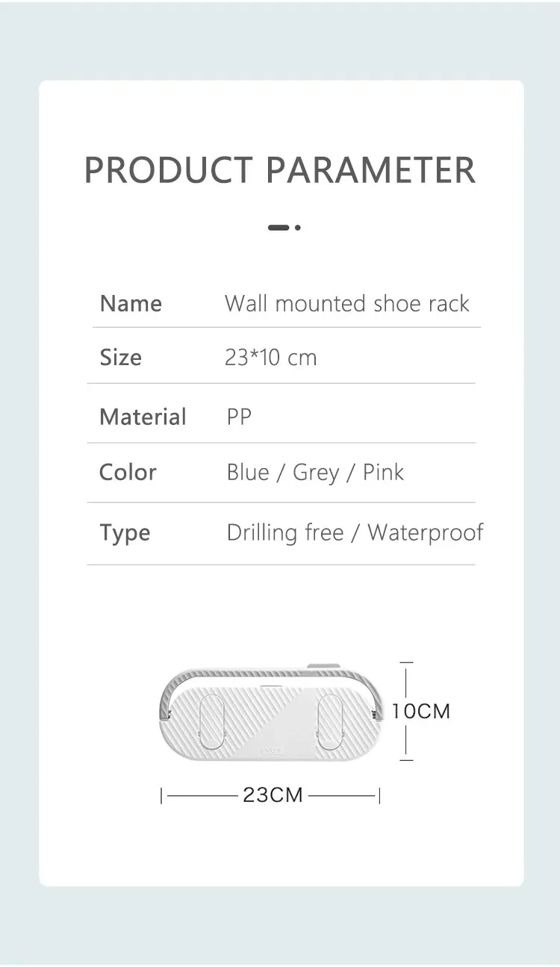Select the Material row label
This screenshot has width=560, height=967.
pos(143,416)
